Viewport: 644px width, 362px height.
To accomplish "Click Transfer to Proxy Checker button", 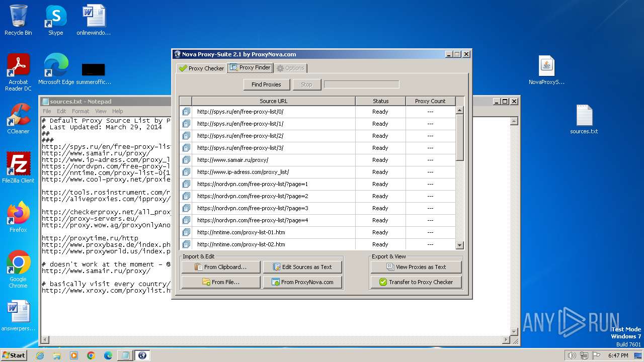I will tap(416, 282).
